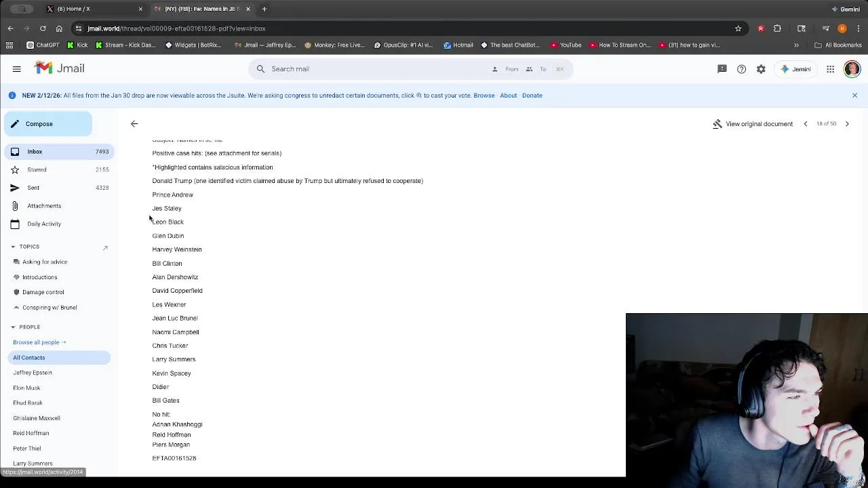
Task: Open the profile avatar in Jmail header
Action: click(x=852, y=69)
